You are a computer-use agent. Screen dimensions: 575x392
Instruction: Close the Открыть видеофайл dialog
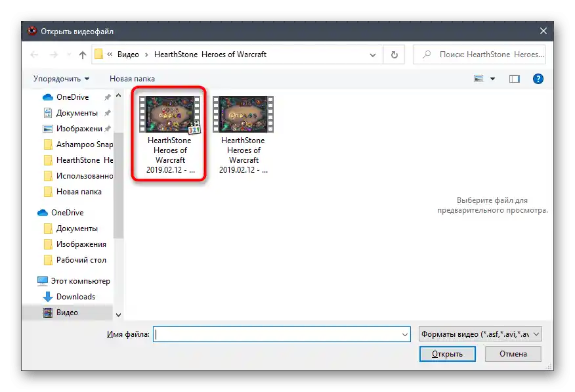[x=543, y=31]
